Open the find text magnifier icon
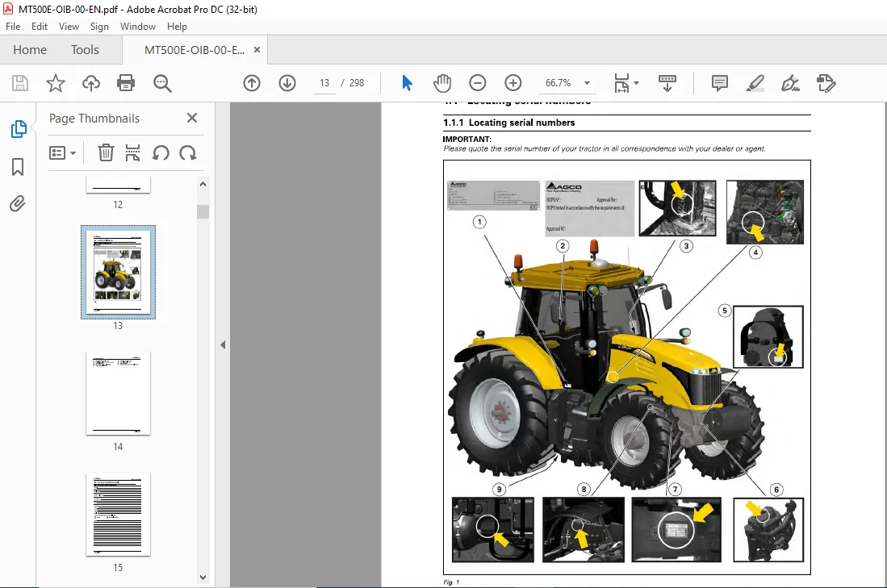This screenshot has height=588, width=887. 162,83
